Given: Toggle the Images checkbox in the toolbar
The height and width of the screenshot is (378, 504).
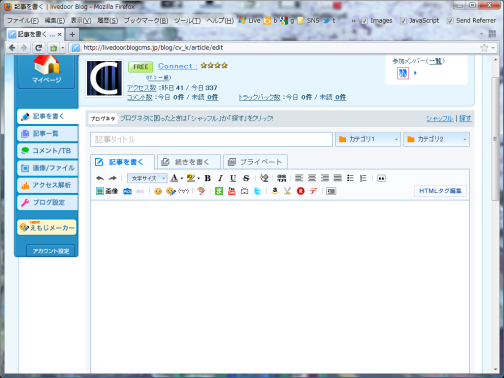Looking at the screenshot, I should pyautogui.click(x=364, y=21).
